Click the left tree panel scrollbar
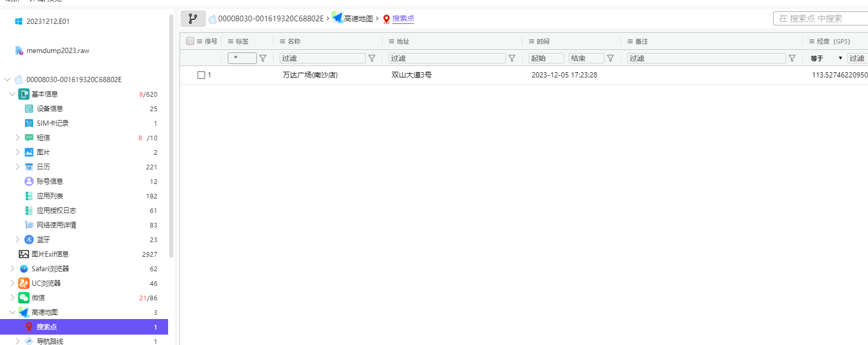The image size is (868, 345). click(x=171, y=136)
